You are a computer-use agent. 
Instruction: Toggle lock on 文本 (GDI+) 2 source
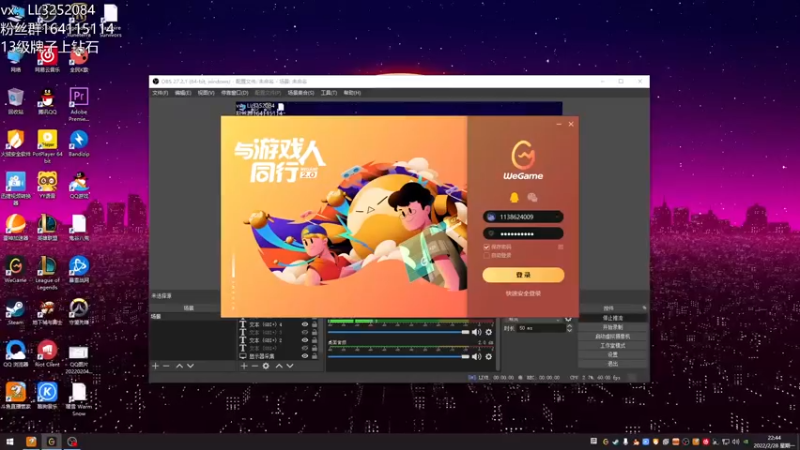pos(315,340)
